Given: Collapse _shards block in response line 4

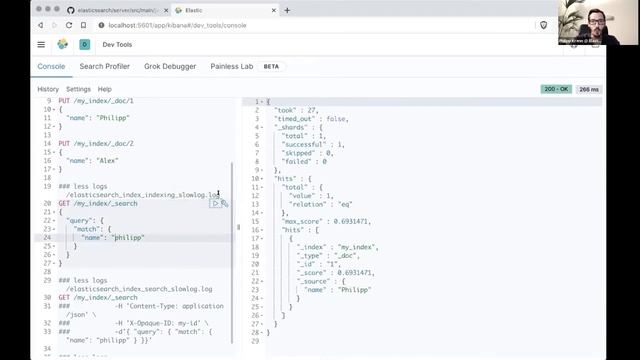Looking at the screenshot, I should coord(262,127).
